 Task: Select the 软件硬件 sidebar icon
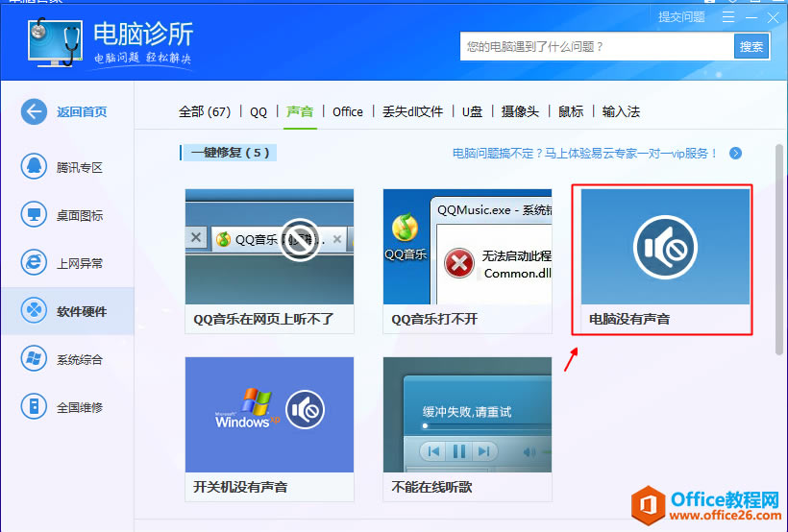(34, 310)
